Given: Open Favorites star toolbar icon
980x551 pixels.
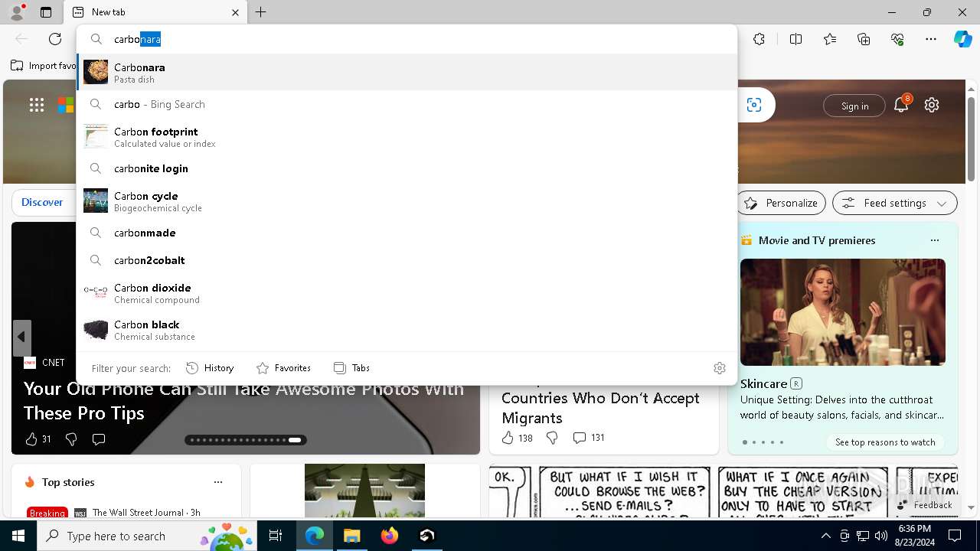Looking at the screenshot, I should [830, 39].
